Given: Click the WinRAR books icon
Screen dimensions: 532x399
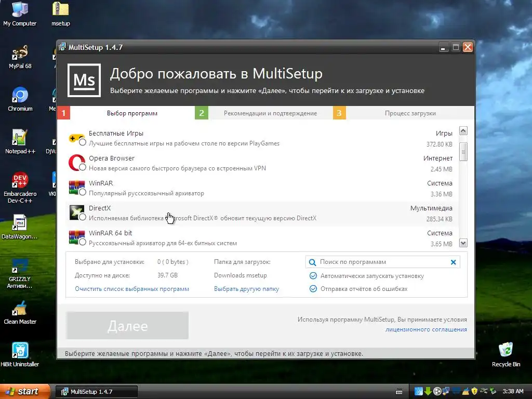Looking at the screenshot, I should click(77, 188).
